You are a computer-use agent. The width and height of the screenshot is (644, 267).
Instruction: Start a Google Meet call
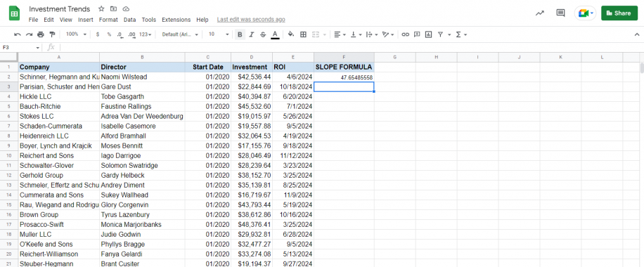(x=585, y=13)
